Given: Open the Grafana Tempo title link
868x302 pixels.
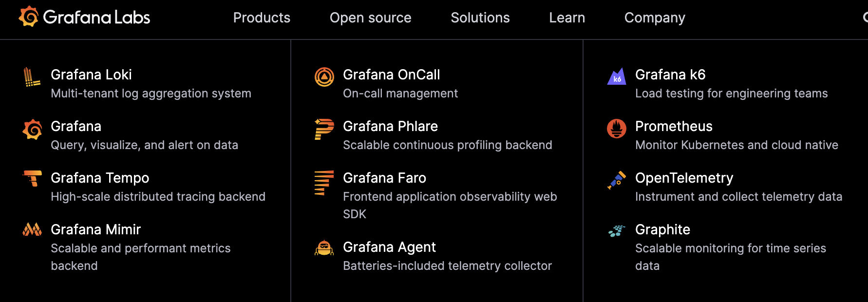Looking at the screenshot, I should point(100,178).
